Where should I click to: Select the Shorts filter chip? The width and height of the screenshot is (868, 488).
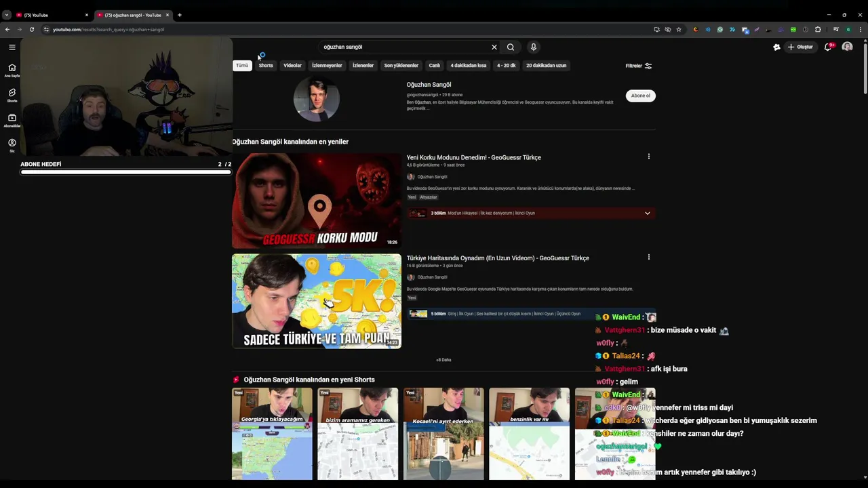(266, 66)
